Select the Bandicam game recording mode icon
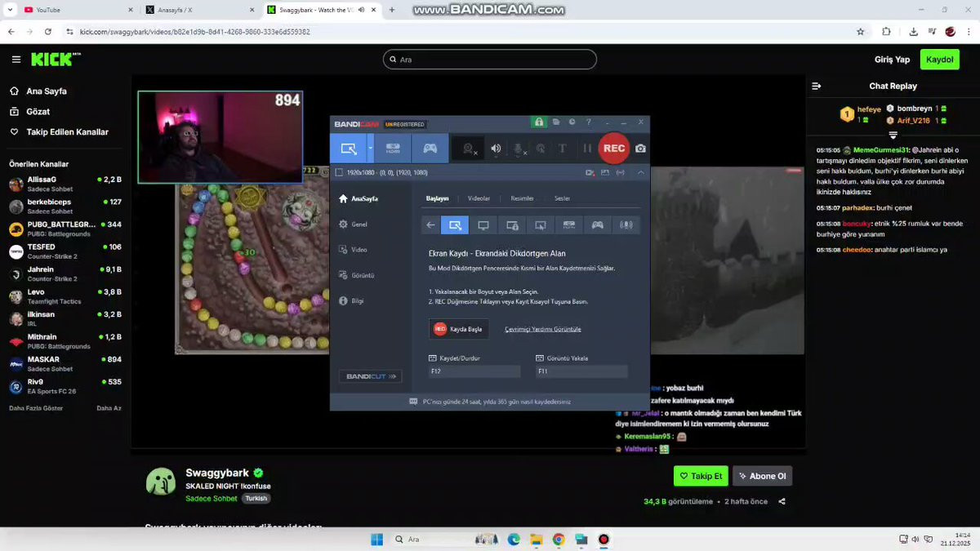Screen dimensions: 980x551 [x=430, y=149]
